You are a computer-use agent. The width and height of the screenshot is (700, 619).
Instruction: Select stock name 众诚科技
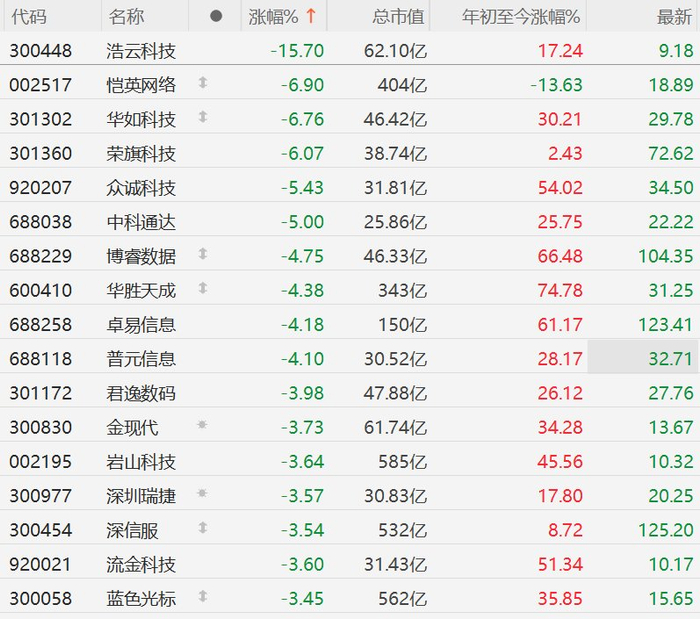tap(141, 187)
